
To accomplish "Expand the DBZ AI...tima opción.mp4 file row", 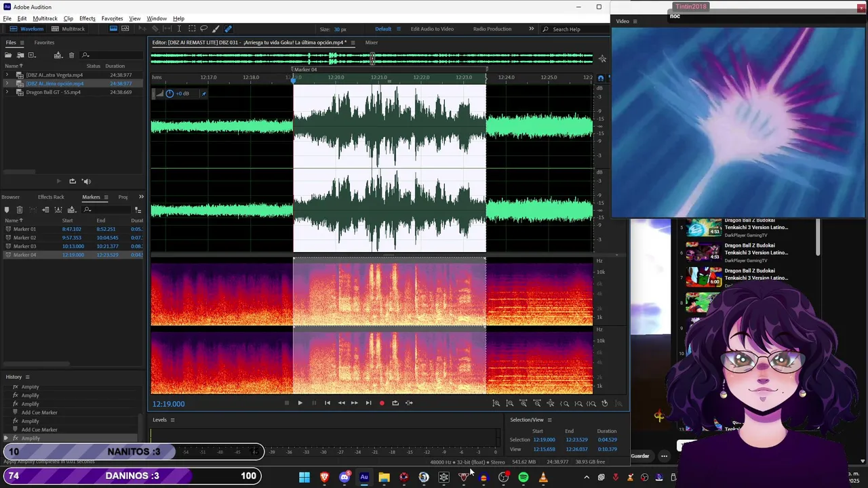I will tap(7, 83).
